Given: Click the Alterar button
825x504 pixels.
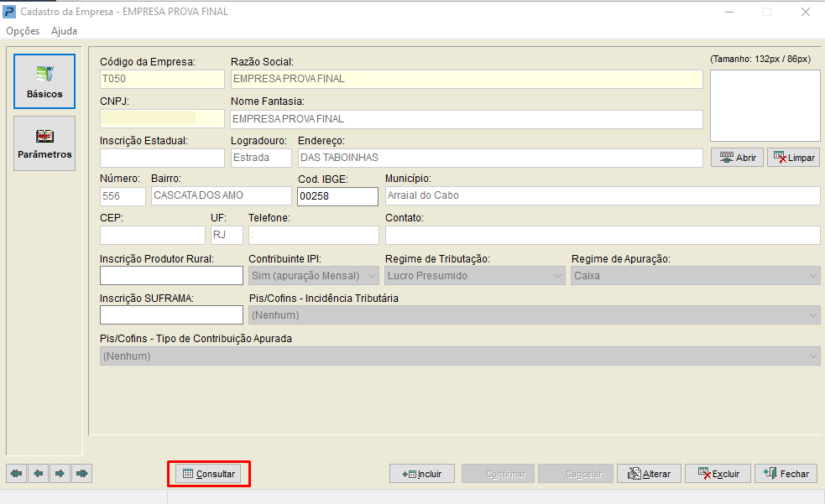Looking at the screenshot, I should [x=649, y=474].
